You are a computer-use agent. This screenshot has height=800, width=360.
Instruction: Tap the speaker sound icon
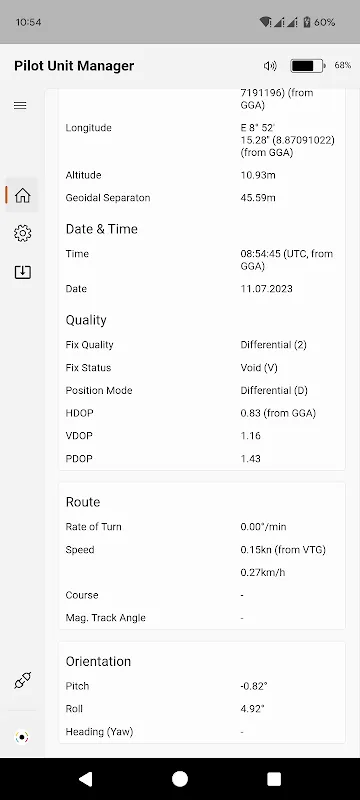pyautogui.click(x=270, y=65)
